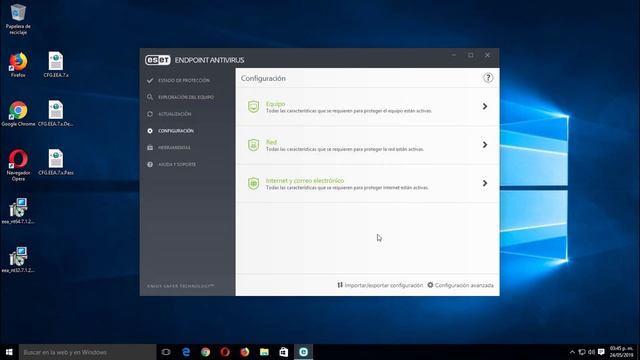Viewport: 640px width, 360px height.
Task: Select the CFG.EEA.7.x.Pass desktop file
Action: (56, 162)
